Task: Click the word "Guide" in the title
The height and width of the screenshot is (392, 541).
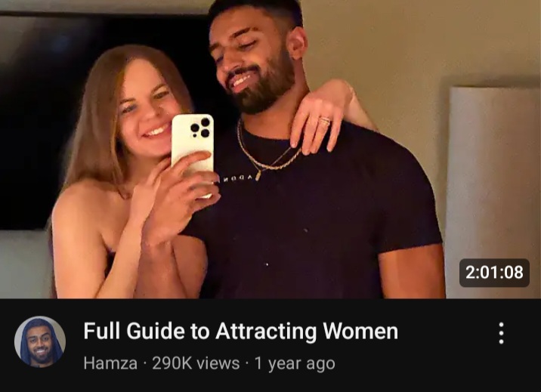Action: 155,331
